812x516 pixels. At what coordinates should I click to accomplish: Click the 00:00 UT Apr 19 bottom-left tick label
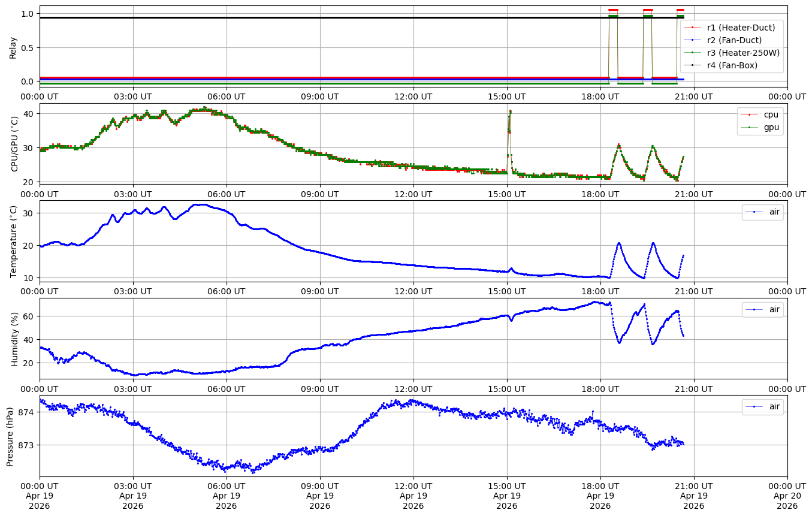(40, 496)
